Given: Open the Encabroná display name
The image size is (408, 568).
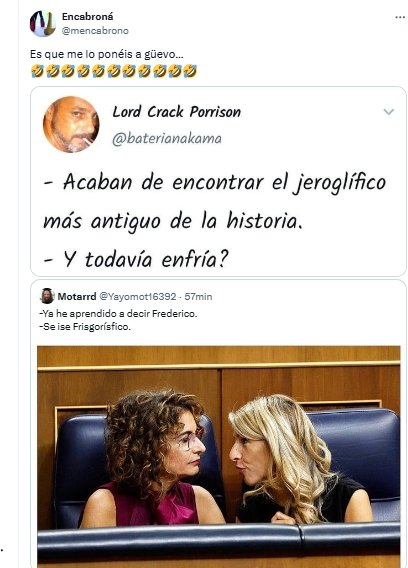Looking at the screenshot, I should click(x=87, y=17).
